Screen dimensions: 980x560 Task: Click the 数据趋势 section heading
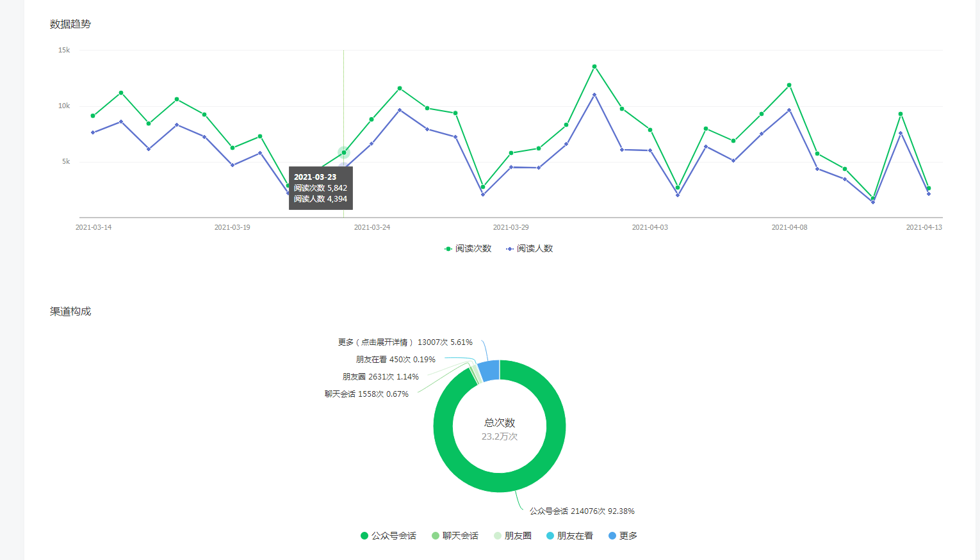point(70,24)
